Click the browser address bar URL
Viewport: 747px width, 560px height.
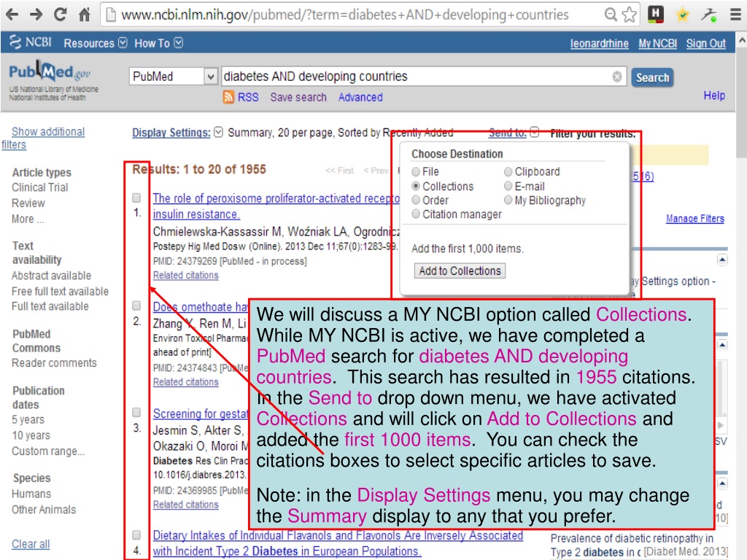tap(345, 15)
